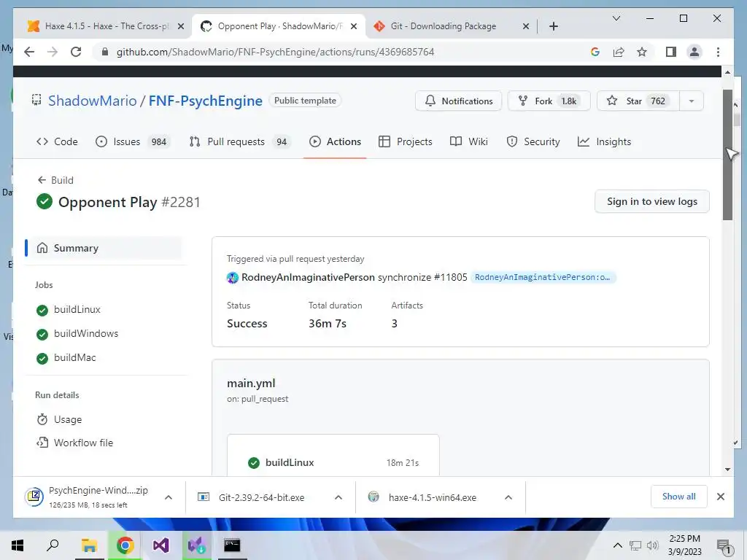Open haxe-4.1.5-win64.exe download options chevron

[508, 497]
